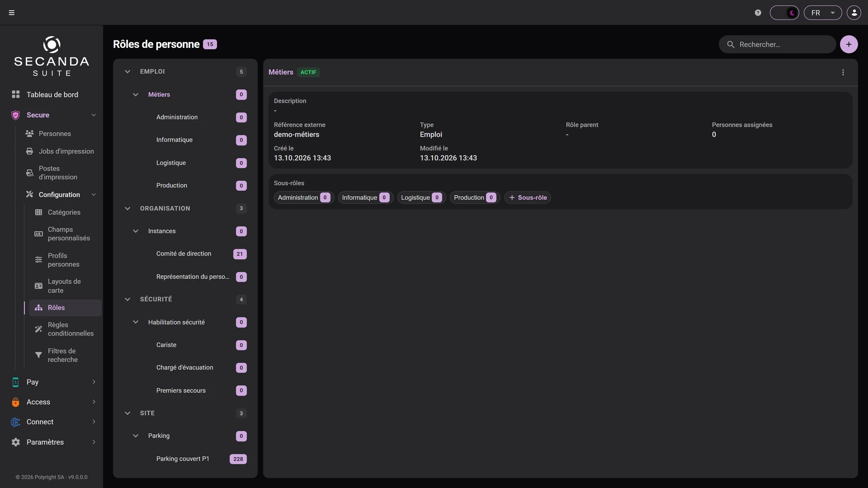Viewport: 868px width, 488px height.
Task: Open the Administration sous-rôle chip
Action: tap(304, 197)
